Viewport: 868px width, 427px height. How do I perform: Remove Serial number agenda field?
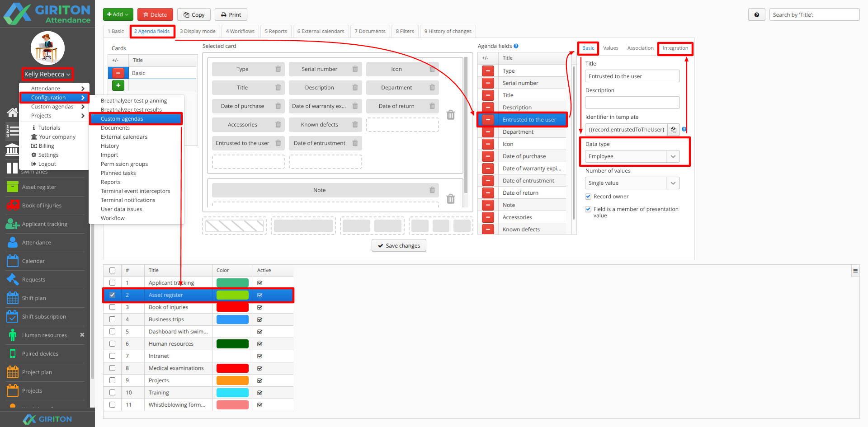pyautogui.click(x=488, y=83)
